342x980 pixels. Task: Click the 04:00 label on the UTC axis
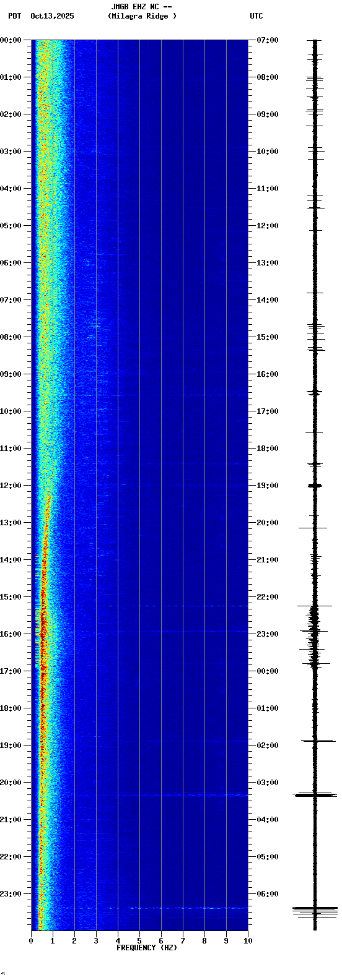268,820
